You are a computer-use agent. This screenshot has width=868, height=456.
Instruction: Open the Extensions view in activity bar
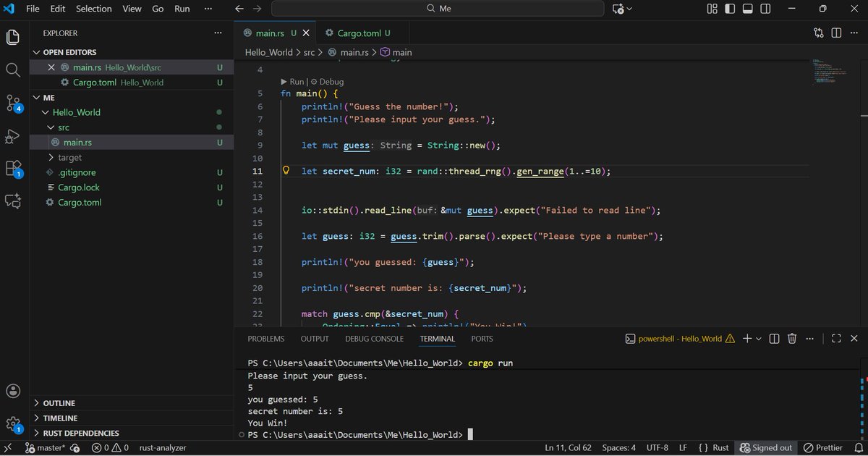pyautogui.click(x=13, y=169)
